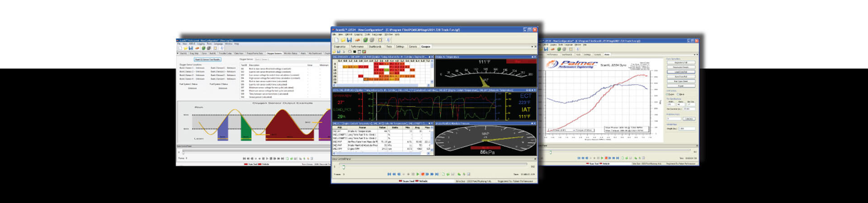Open Trouble Codes tab in left window
The image size is (868, 203).
click(x=226, y=53)
